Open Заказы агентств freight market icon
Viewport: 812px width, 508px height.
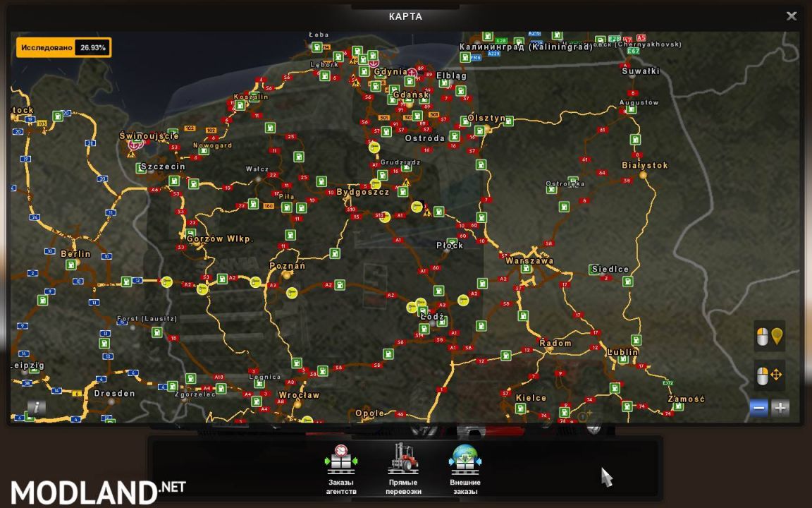(340, 459)
